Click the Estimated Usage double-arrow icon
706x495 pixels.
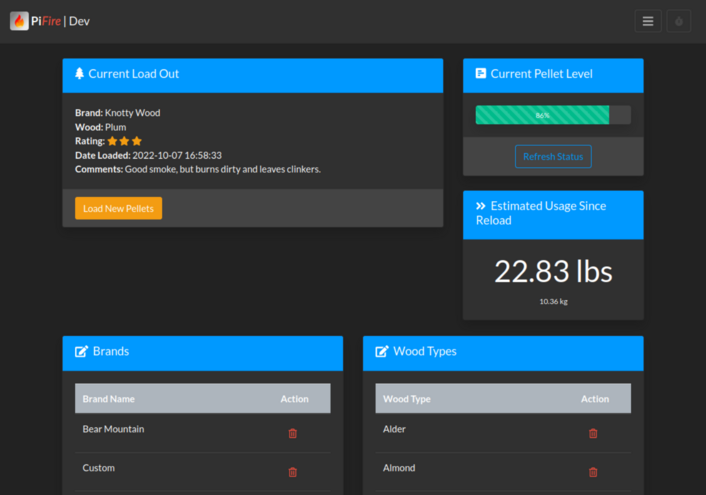pos(481,206)
